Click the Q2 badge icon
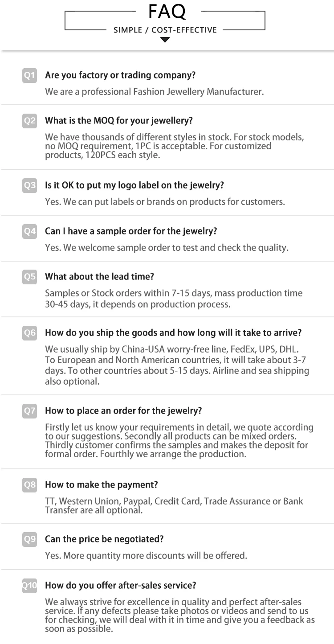 29,121
